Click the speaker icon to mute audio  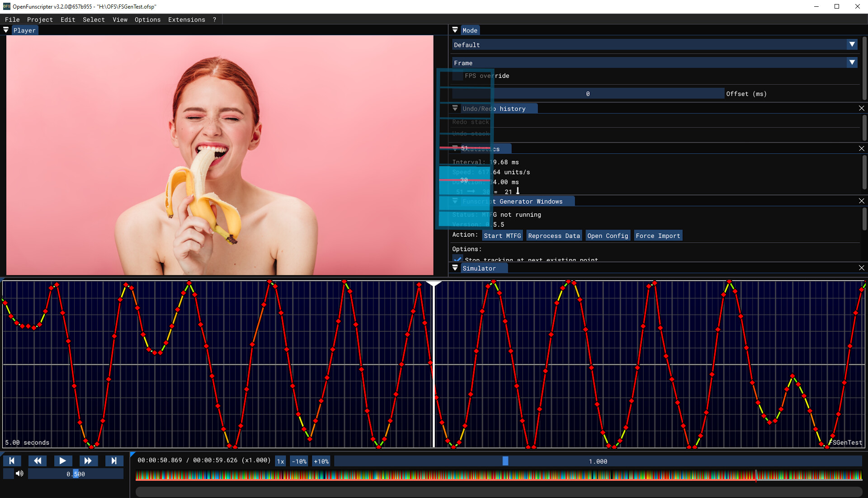(19, 474)
